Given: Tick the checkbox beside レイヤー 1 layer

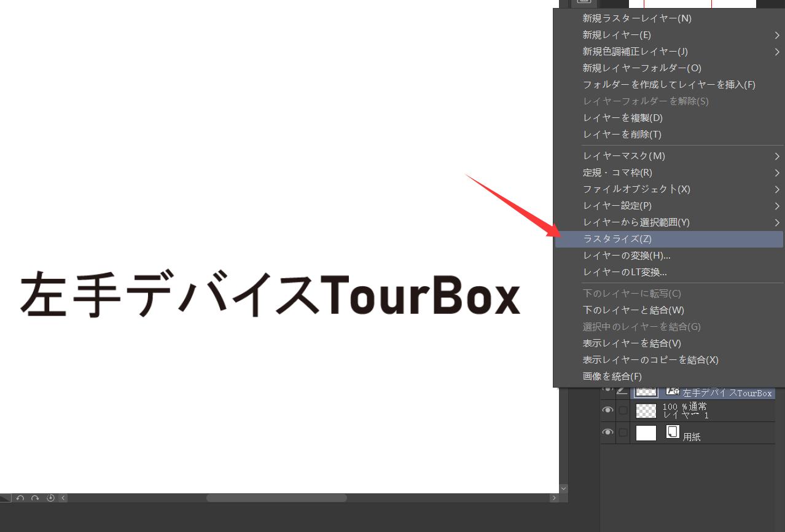Looking at the screenshot, I should 623,410.
